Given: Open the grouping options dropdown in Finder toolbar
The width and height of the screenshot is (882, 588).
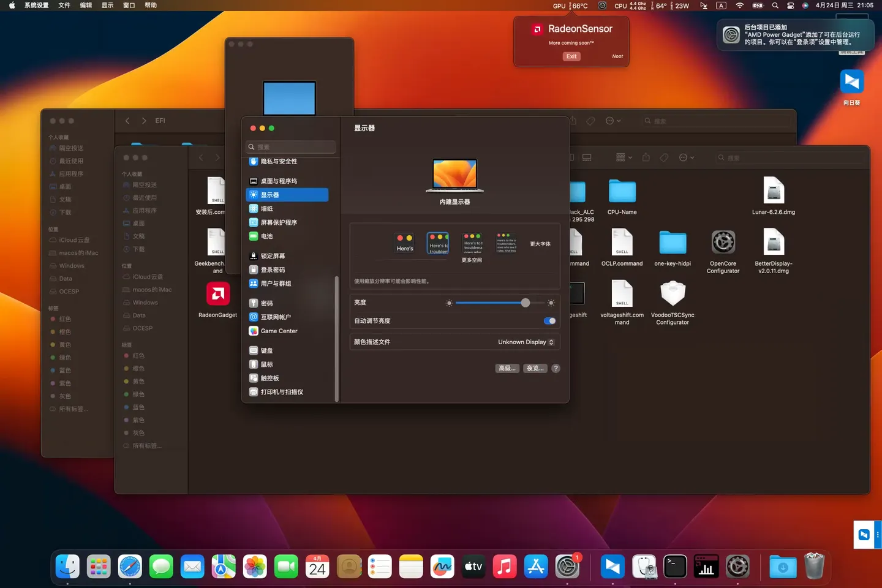Looking at the screenshot, I should (624, 157).
